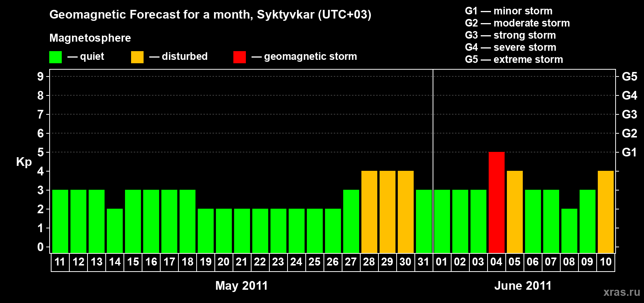The width and height of the screenshot is (644, 303).
Task: Click the Kp axis title
Action: point(24,162)
